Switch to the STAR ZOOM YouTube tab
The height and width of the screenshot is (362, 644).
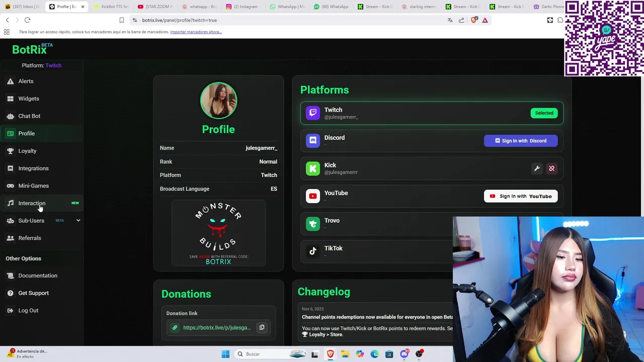click(155, 7)
